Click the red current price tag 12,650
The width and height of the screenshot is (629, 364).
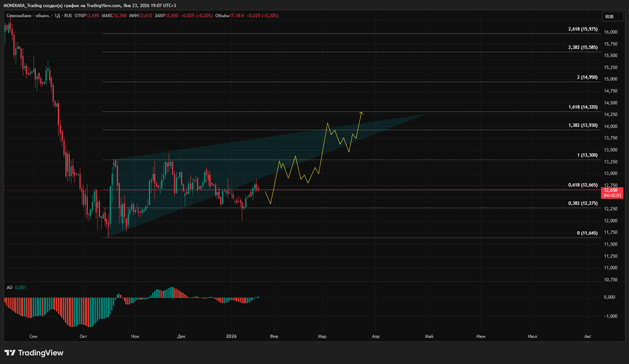pos(612,193)
